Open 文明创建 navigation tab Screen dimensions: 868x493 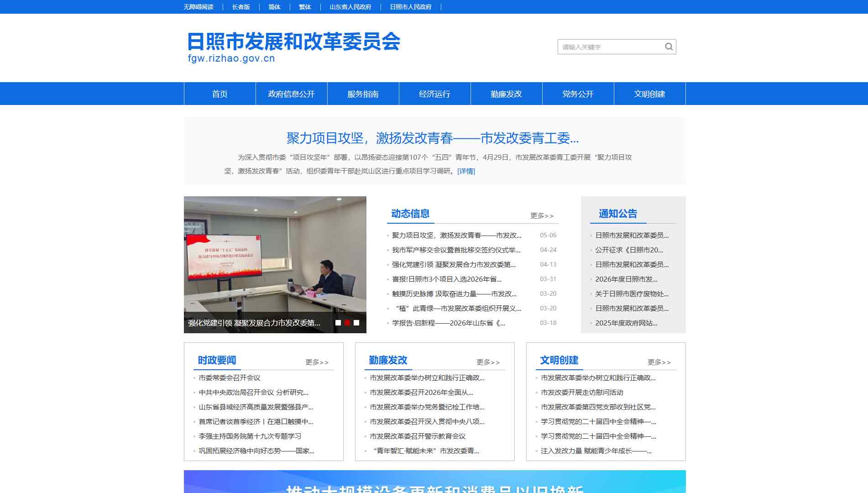tap(650, 94)
